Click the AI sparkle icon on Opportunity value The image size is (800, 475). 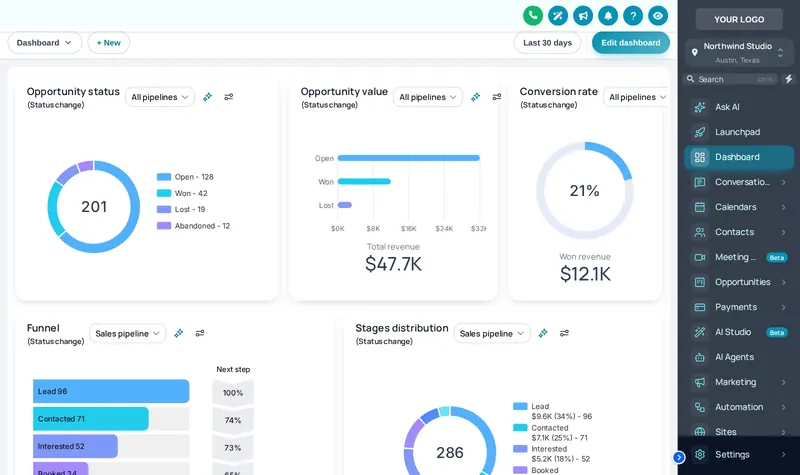click(475, 97)
